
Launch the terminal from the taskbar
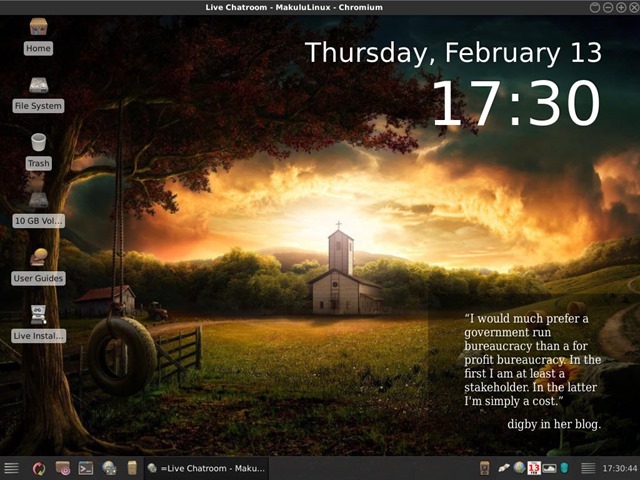[86, 468]
